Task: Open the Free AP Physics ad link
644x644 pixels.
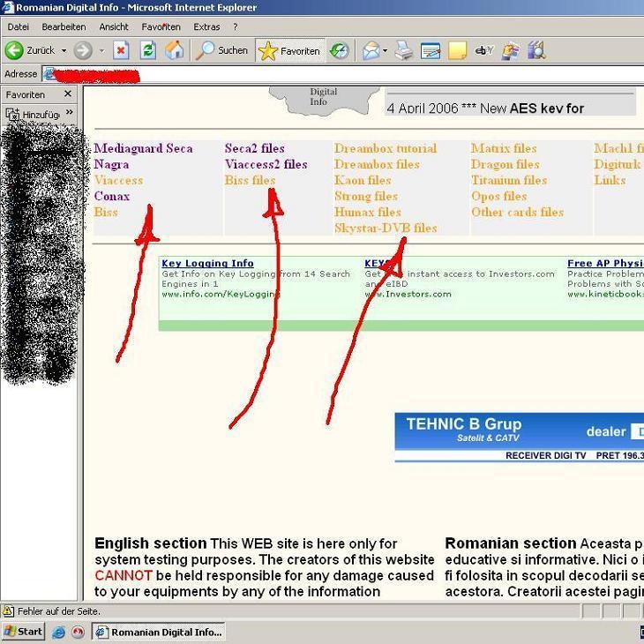Action: coord(605,263)
